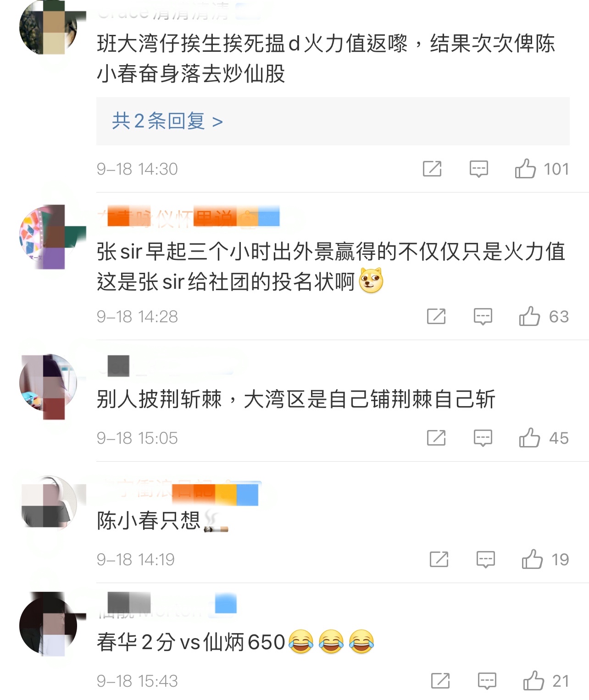Open reply box for the 9-18 15:05 comment

point(483,438)
